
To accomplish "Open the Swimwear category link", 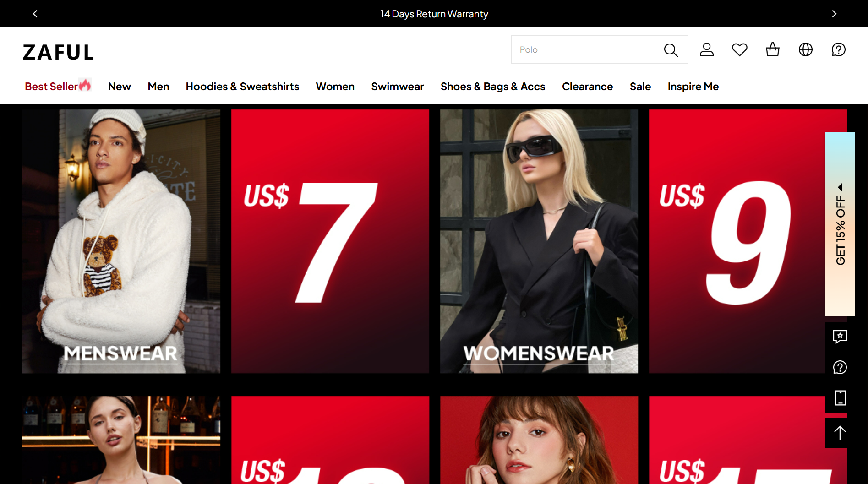I will pyautogui.click(x=397, y=87).
